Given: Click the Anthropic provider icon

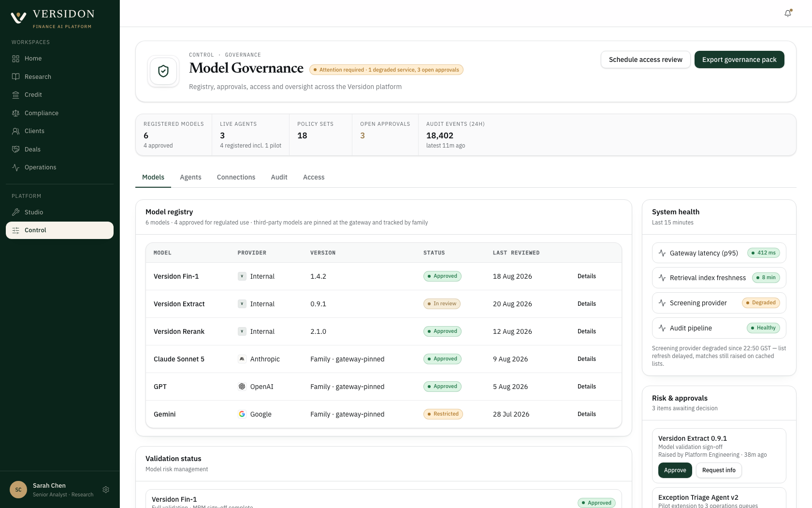Looking at the screenshot, I should coord(242,359).
